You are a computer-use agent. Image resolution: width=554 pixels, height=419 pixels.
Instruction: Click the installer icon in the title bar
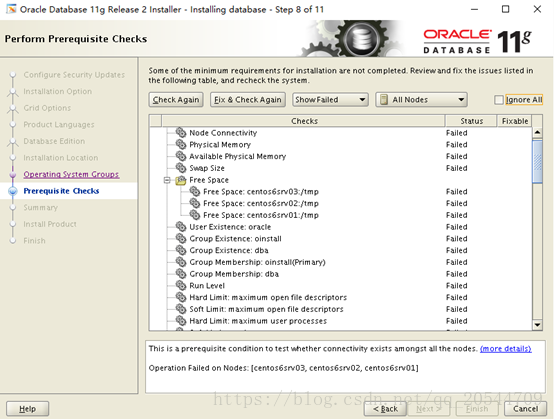coord(11,9)
